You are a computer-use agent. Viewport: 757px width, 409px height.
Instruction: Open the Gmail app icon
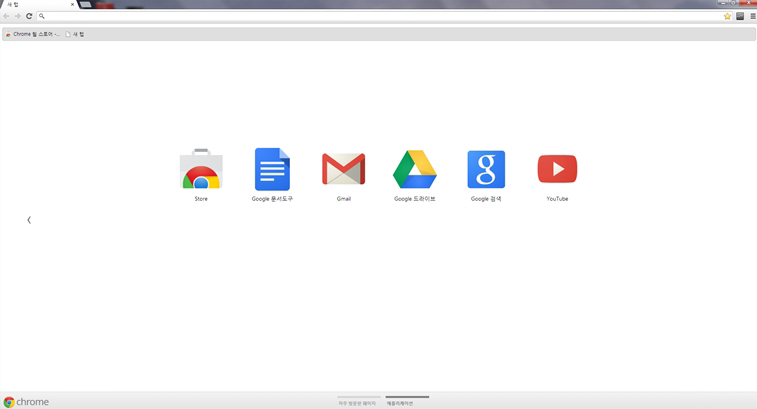pyautogui.click(x=344, y=169)
